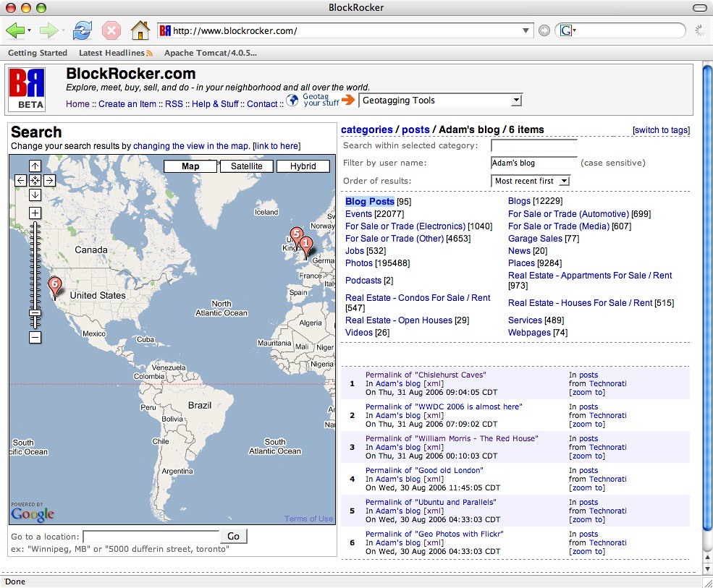This screenshot has height=588, width=713.
Task: Expand the address bar history dropdown
Action: [526, 30]
